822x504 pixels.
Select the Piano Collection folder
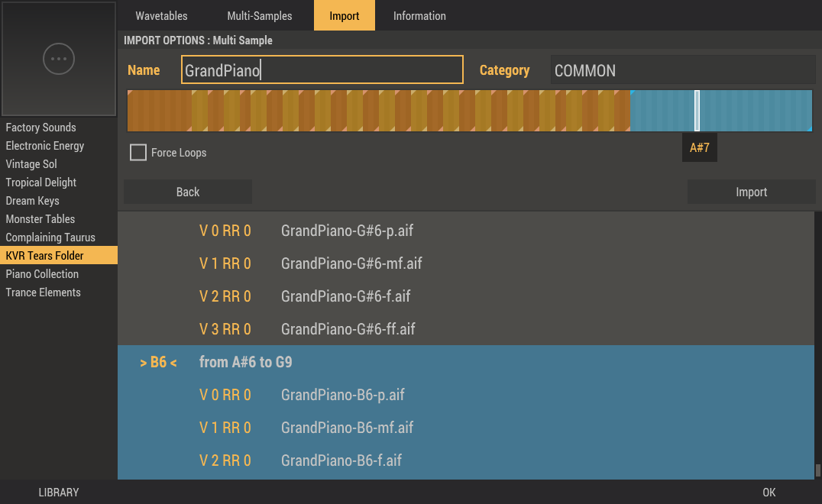(43, 274)
